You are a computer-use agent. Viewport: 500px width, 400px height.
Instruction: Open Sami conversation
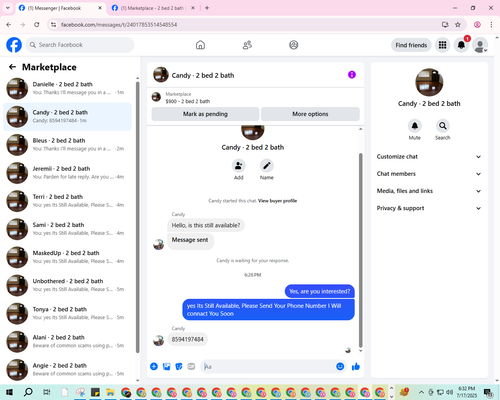(67, 229)
